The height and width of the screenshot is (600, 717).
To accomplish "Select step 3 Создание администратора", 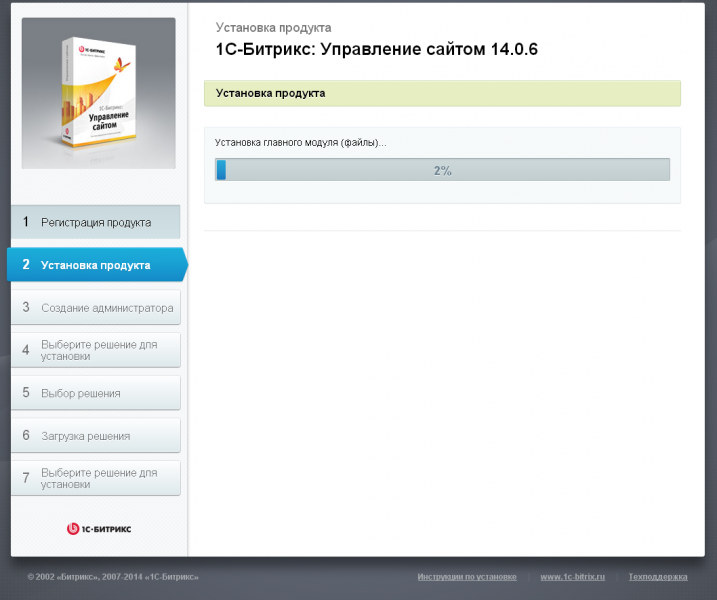I will point(96,307).
